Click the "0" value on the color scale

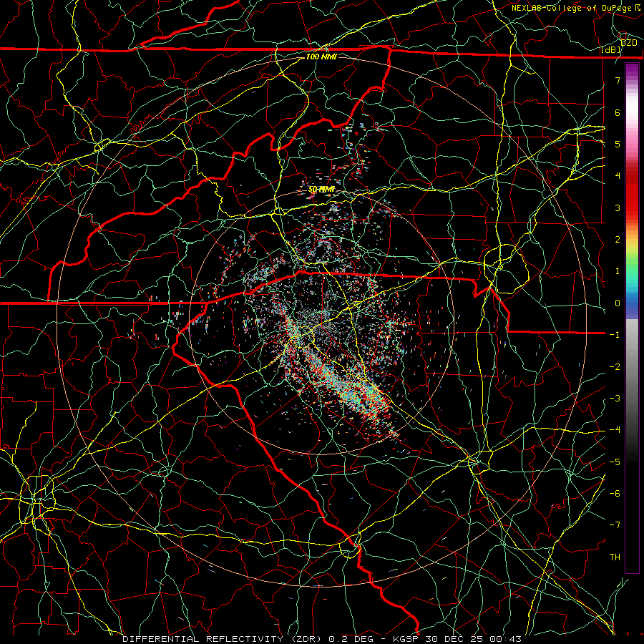pos(618,303)
